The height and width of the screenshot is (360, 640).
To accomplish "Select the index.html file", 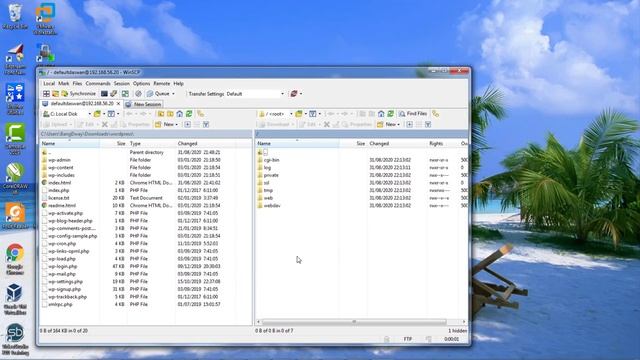I will pos(59,183).
